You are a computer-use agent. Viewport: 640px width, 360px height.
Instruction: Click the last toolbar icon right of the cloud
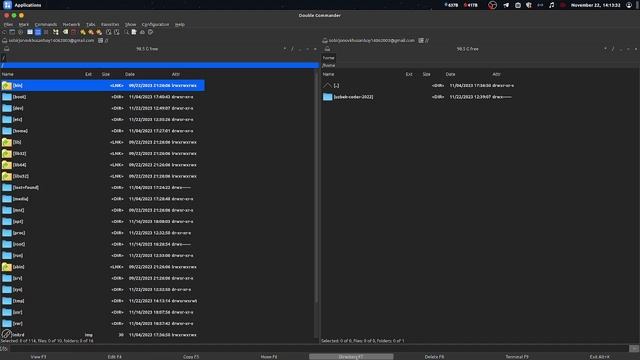click(x=151, y=32)
